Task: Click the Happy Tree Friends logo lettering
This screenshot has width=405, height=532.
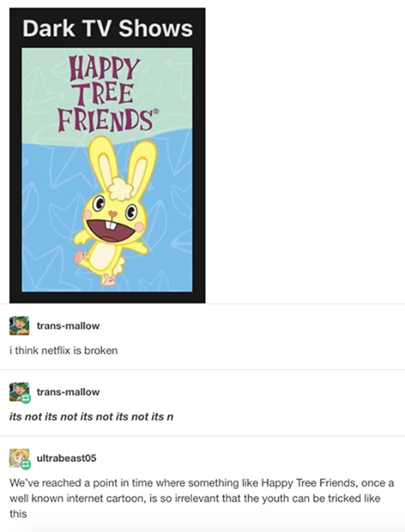Action: click(x=106, y=94)
